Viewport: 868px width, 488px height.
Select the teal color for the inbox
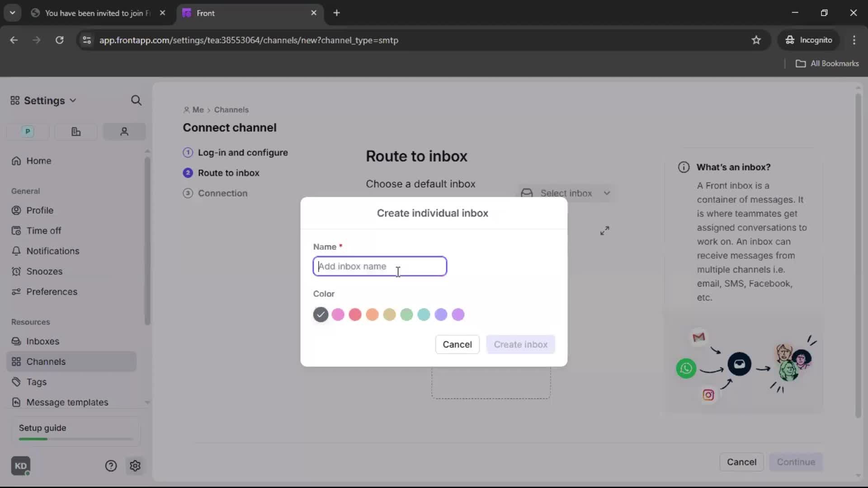[424, 314]
